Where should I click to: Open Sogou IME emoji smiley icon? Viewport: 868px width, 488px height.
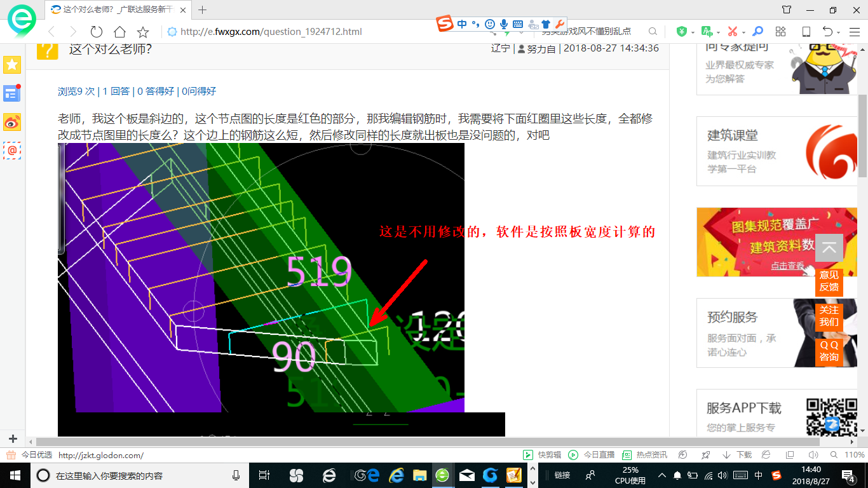[x=490, y=24]
